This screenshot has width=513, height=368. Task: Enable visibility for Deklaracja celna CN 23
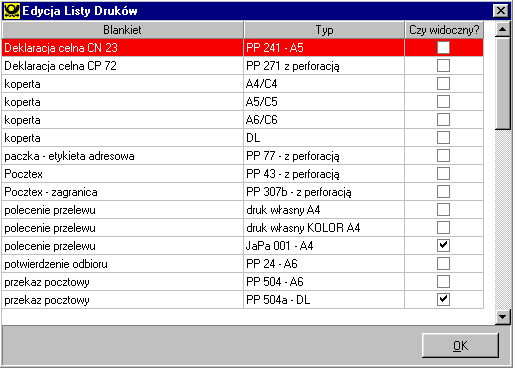[x=443, y=47]
